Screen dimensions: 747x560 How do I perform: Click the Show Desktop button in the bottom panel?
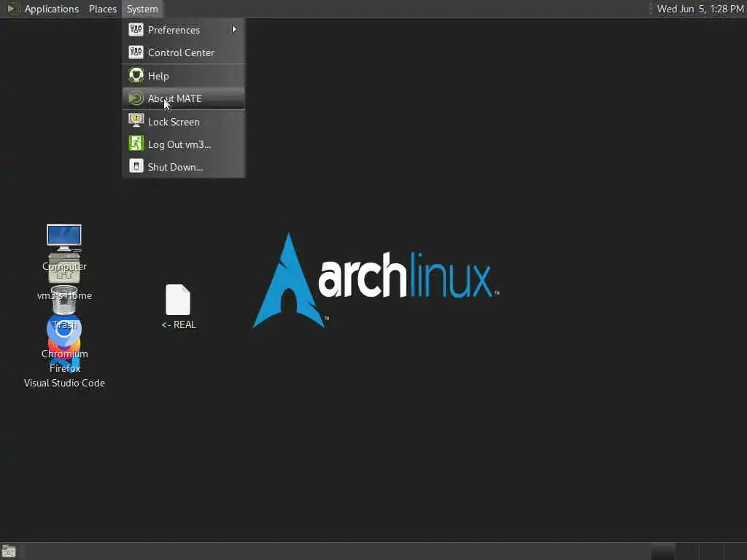[9, 551]
